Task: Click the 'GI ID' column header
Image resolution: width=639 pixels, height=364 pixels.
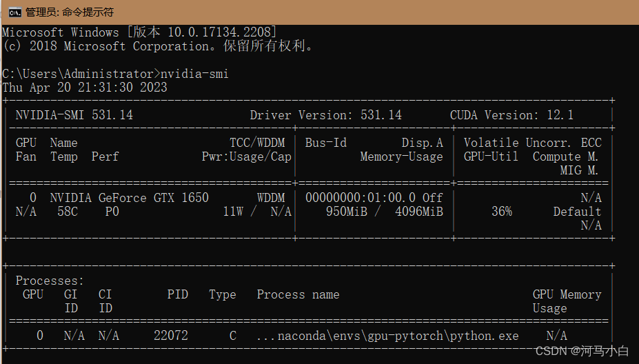Action: [71, 301]
